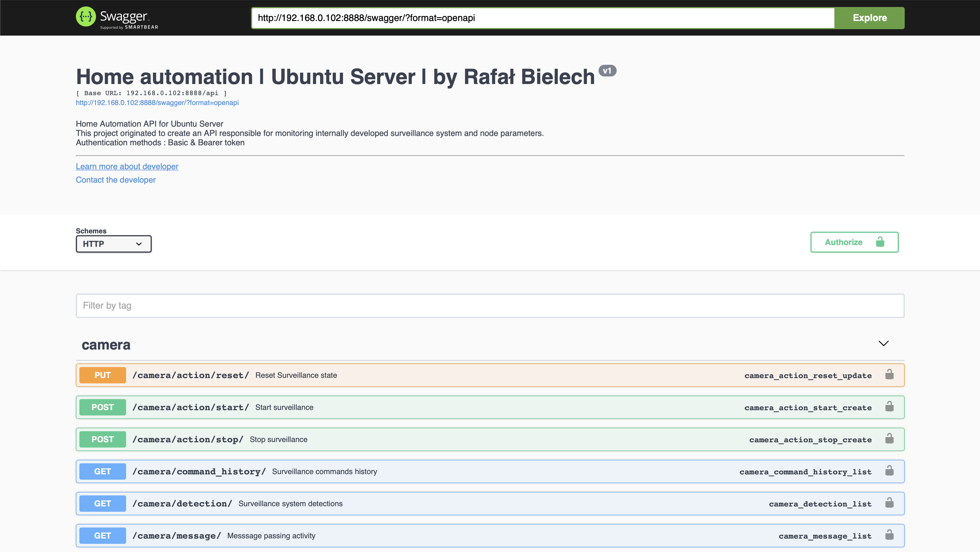Click 'Start surveillance' description text
Image resolution: width=980 pixels, height=552 pixels.
coord(284,407)
